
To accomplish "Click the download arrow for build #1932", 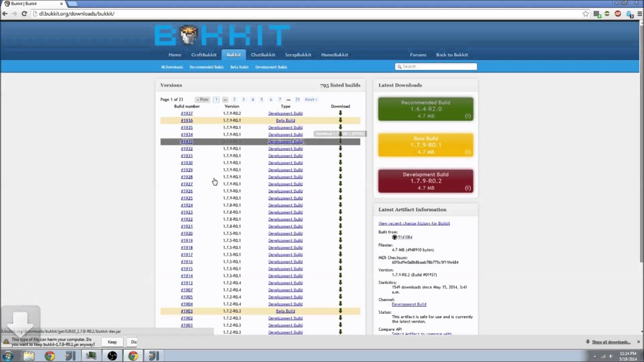I will 340,148.
